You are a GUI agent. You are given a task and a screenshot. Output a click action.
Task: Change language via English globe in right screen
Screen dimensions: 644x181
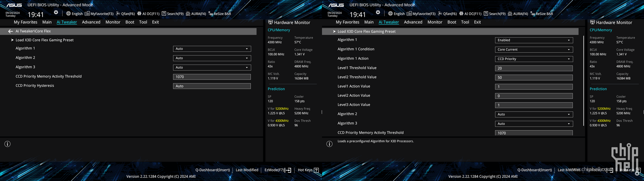(396, 14)
